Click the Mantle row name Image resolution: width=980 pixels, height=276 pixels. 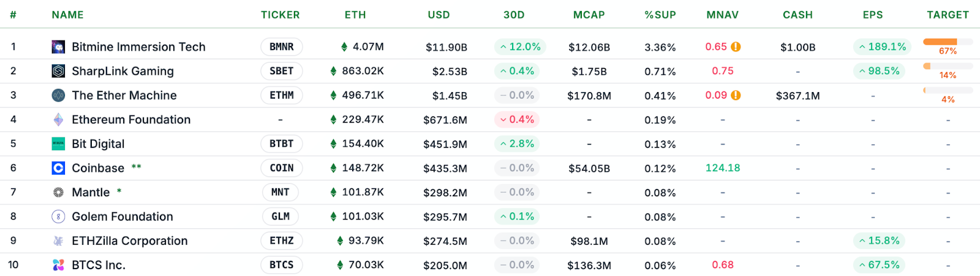[91, 193]
